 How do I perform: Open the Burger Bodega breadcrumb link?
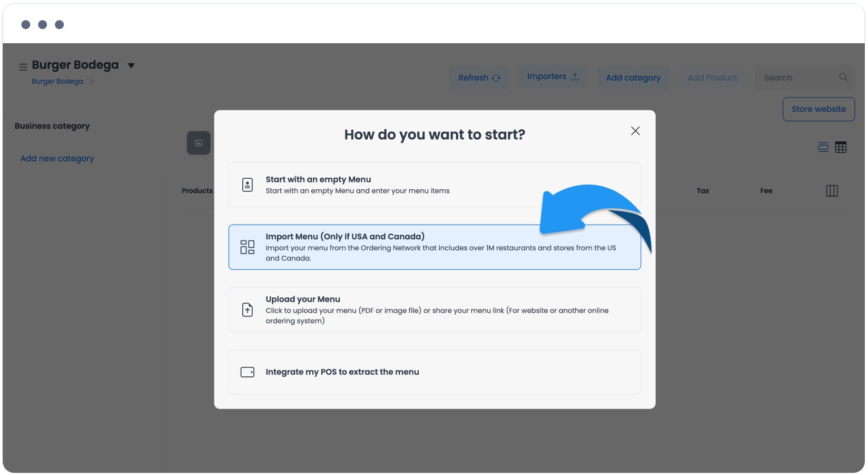(57, 81)
